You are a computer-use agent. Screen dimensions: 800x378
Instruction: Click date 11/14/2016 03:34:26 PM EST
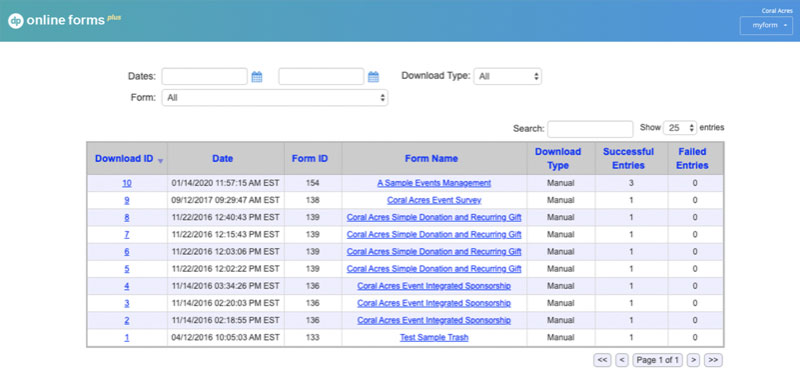pyautogui.click(x=226, y=286)
